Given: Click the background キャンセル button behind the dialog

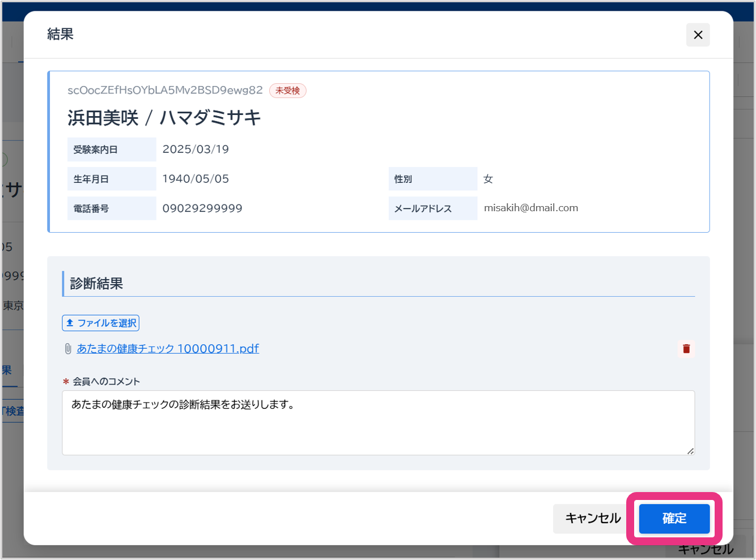Looking at the screenshot, I should (706, 550).
